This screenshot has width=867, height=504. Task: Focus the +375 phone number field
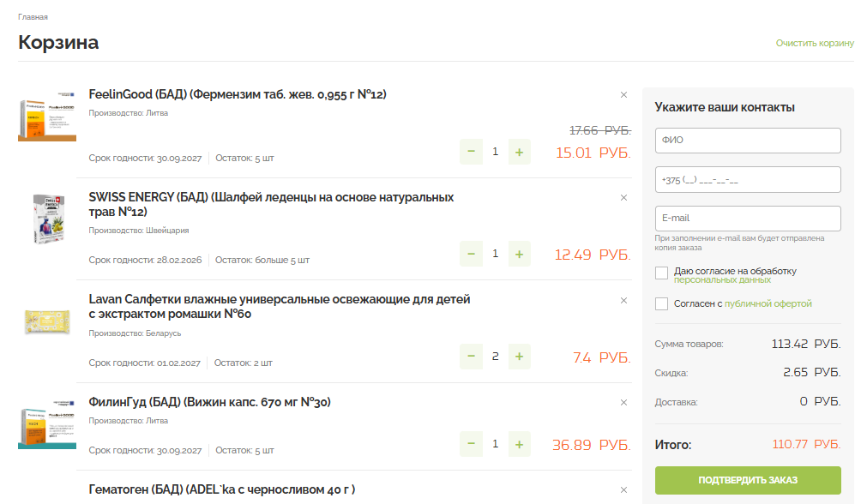(747, 180)
